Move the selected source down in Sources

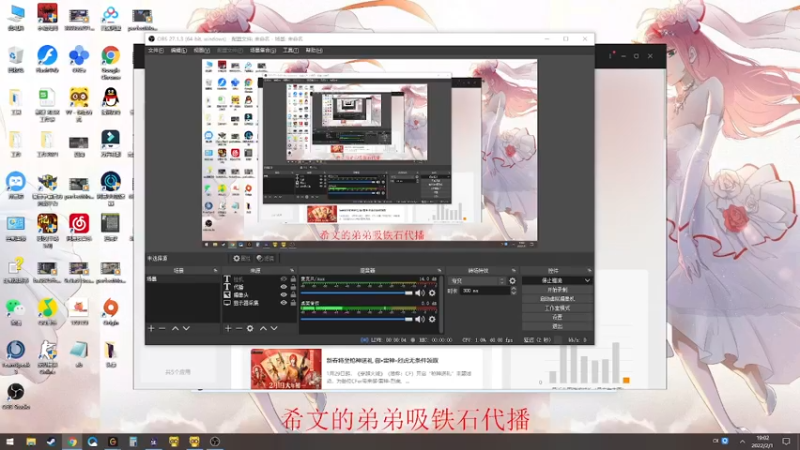point(274,329)
